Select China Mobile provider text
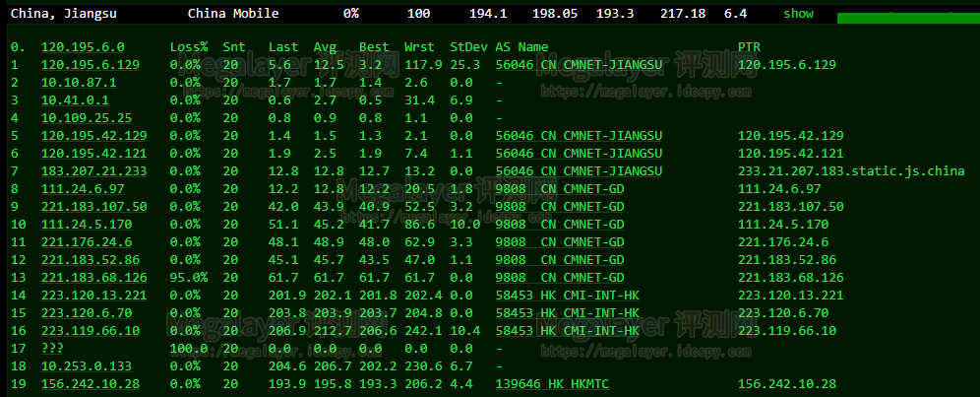This screenshot has height=397, width=980. tap(233, 13)
